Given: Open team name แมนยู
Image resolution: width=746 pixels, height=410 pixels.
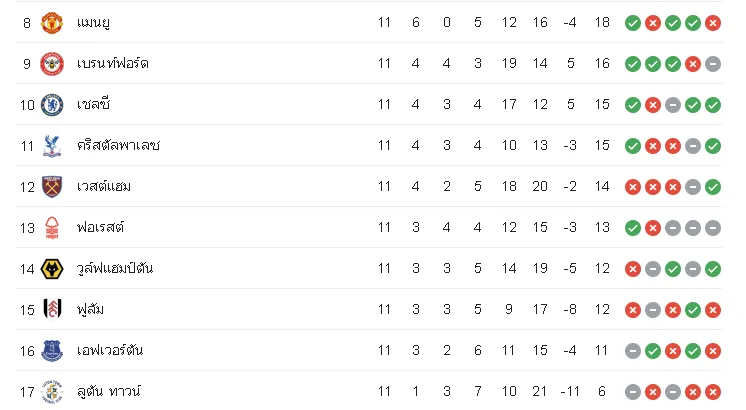Looking at the screenshot, I should [x=93, y=22].
